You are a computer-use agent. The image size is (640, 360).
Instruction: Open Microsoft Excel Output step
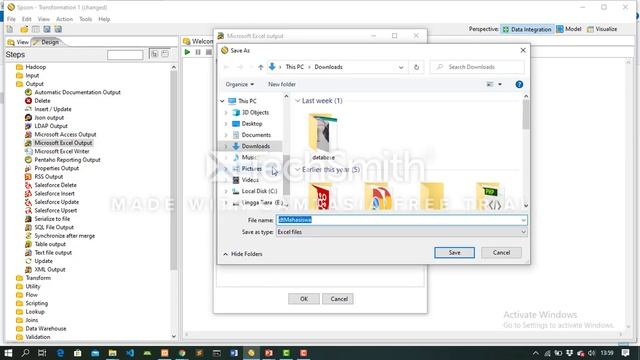[x=63, y=143]
